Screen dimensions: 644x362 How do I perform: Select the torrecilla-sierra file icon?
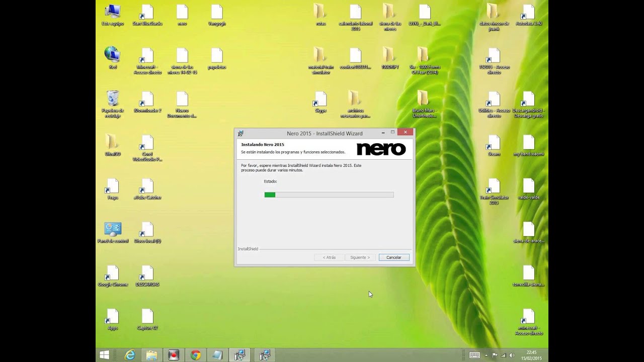(528, 277)
